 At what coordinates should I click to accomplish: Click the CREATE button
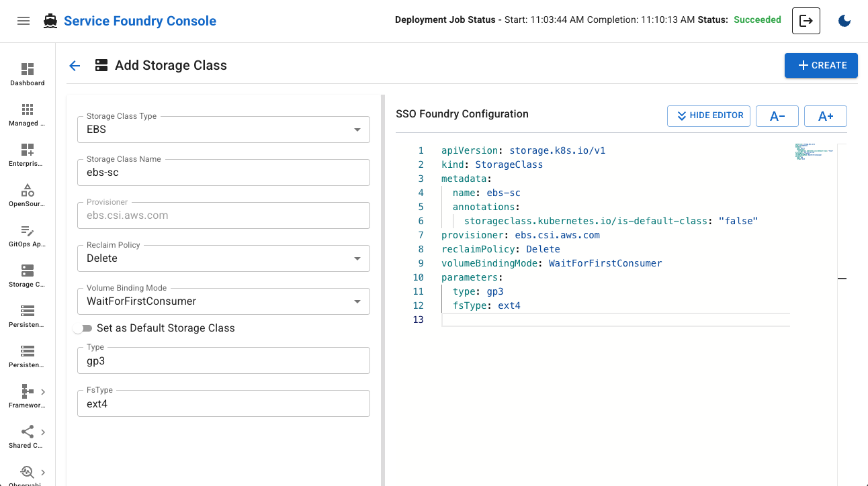click(x=821, y=65)
